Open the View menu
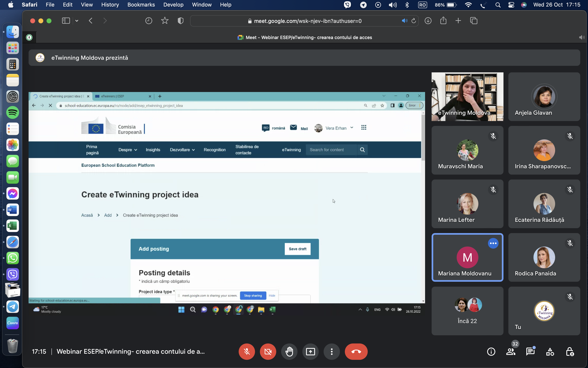The width and height of the screenshot is (588, 368). coord(87,5)
